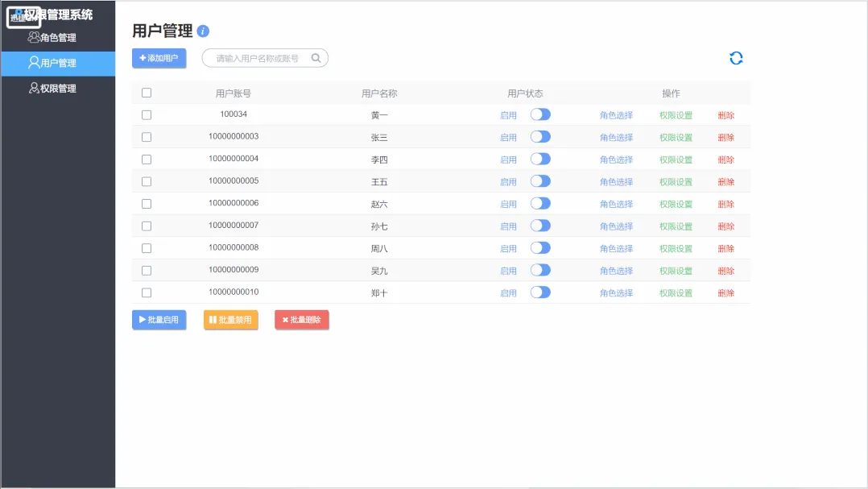Check the checkbox for account 10000000009
Image resolution: width=868 pixels, height=489 pixels.
pos(147,270)
